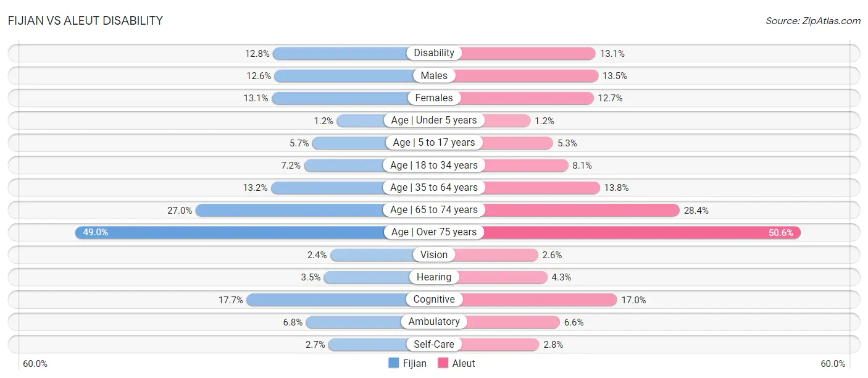Viewport: 868px width, 378px height.
Task: Click the Age | 65 to 74 years label
Action: click(434, 209)
